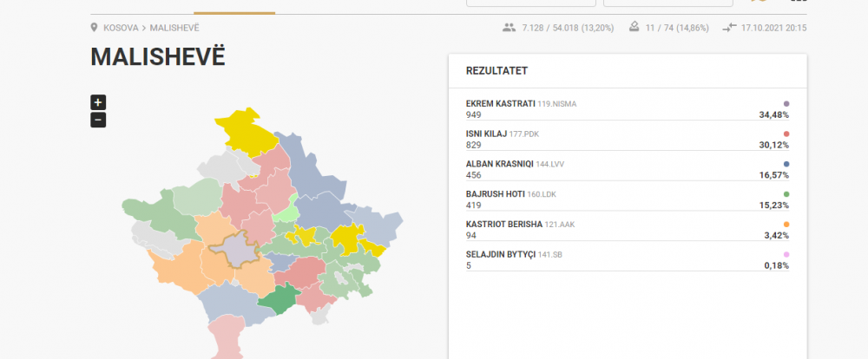Click the 7.128 / 54.018 (13,20%) turnout text
868x359 pixels.
tap(568, 28)
